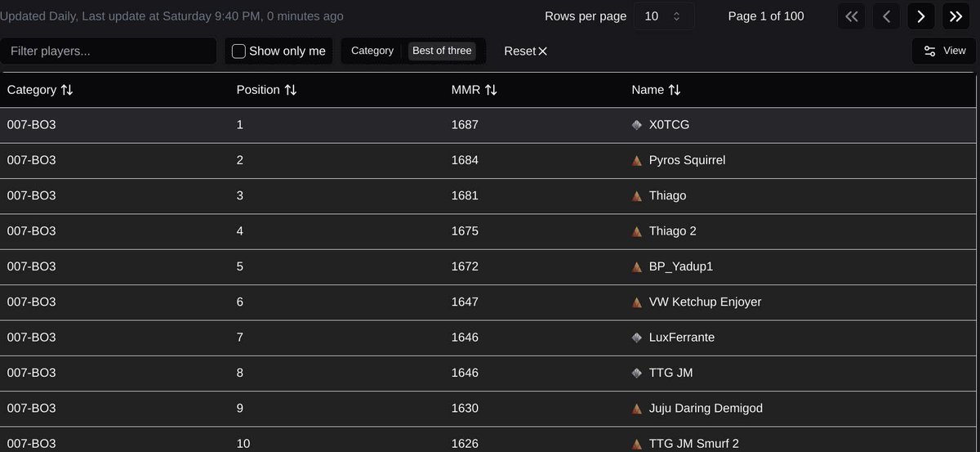Click player name BP_Yadup1
980x452 pixels.
pyautogui.click(x=681, y=266)
